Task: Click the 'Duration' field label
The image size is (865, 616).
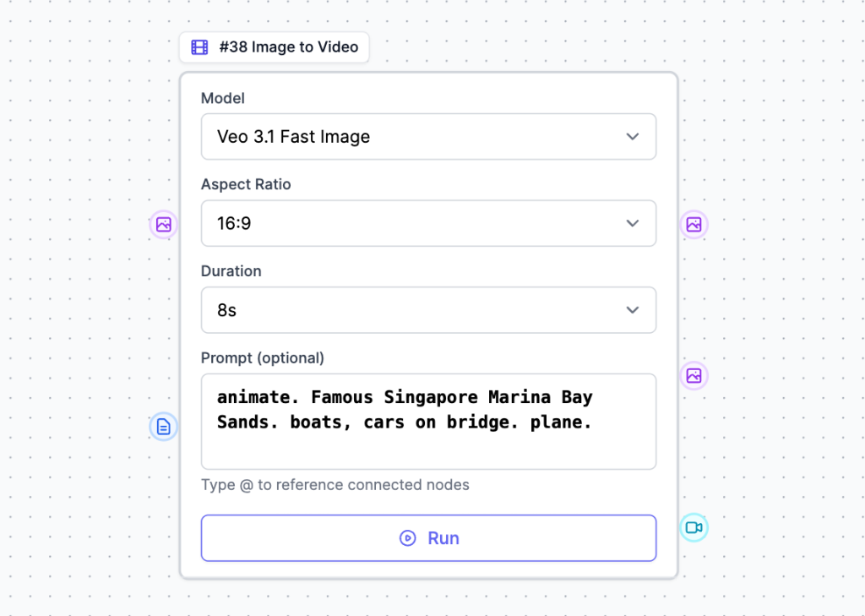Action: [231, 271]
